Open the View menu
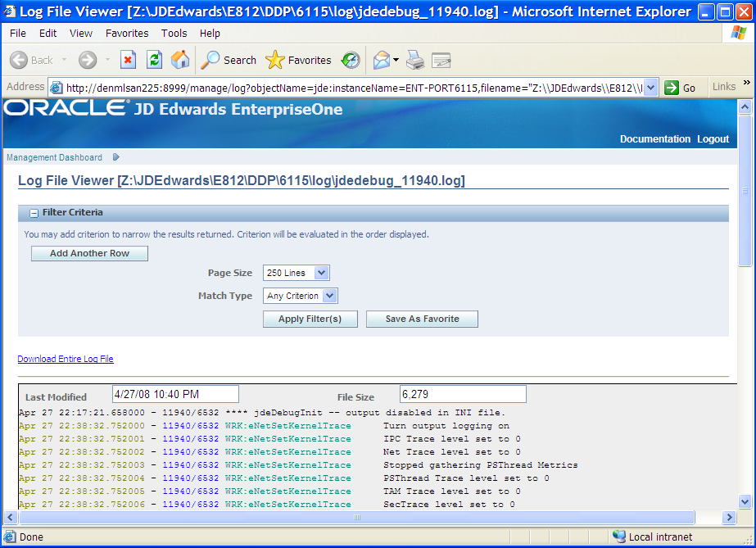756x548 pixels. click(x=80, y=34)
